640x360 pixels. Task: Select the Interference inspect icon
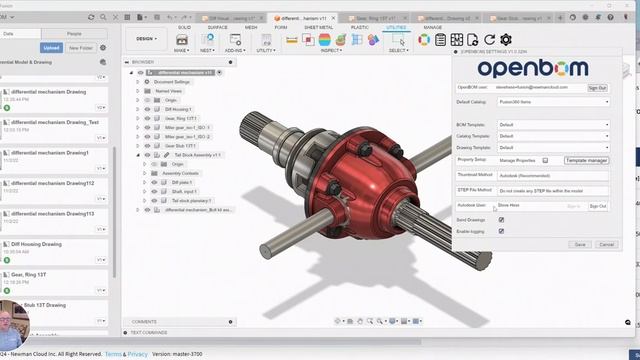[x=308, y=40]
